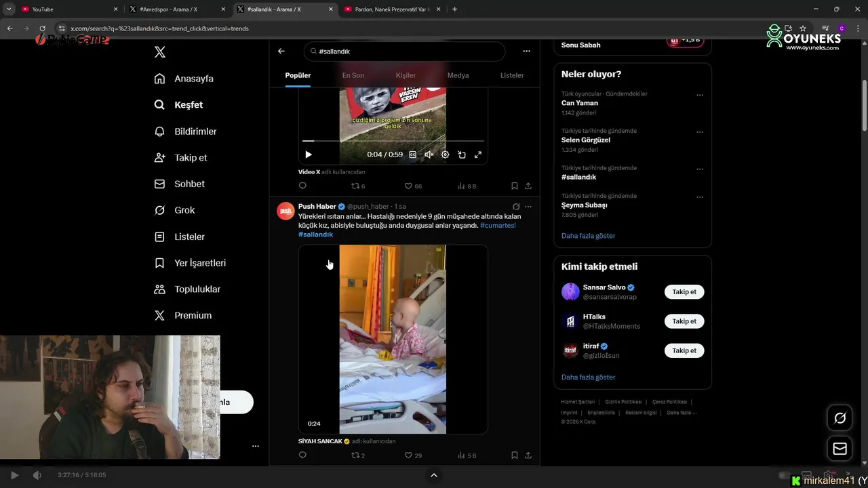The height and width of the screenshot is (488, 868).
Task: Open Topluluklar communities
Action: coord(187,289)
